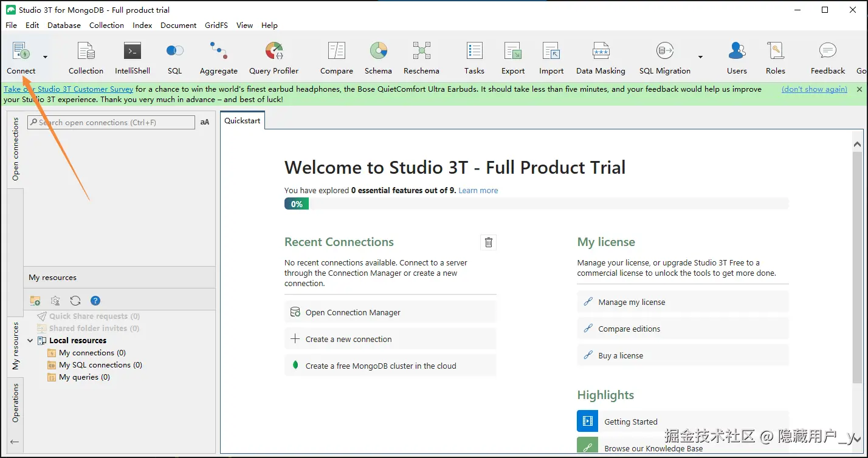Select Shared folder invites (0)
This screenshot has width=868, height=458.
pos(94,328)
